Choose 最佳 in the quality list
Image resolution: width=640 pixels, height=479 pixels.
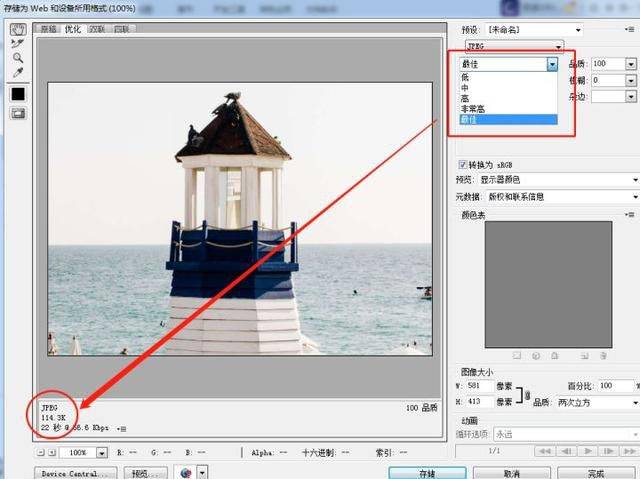click(x=509, y=120)
